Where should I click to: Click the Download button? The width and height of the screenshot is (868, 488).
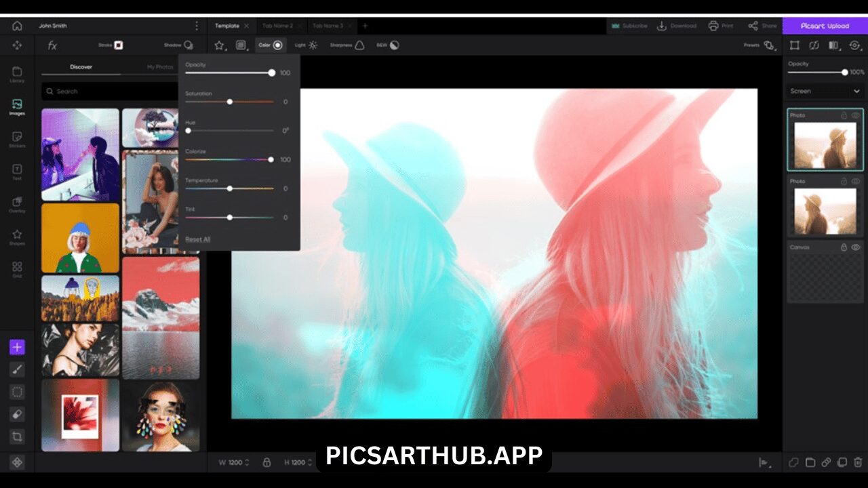[x=676, y=26]
